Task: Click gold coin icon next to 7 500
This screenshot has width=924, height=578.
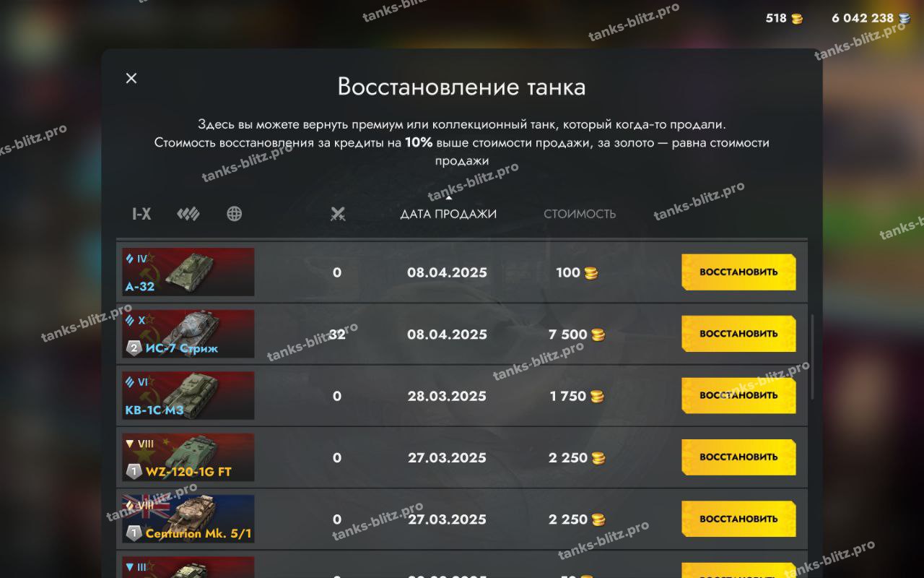Action: tap(598, 335)
